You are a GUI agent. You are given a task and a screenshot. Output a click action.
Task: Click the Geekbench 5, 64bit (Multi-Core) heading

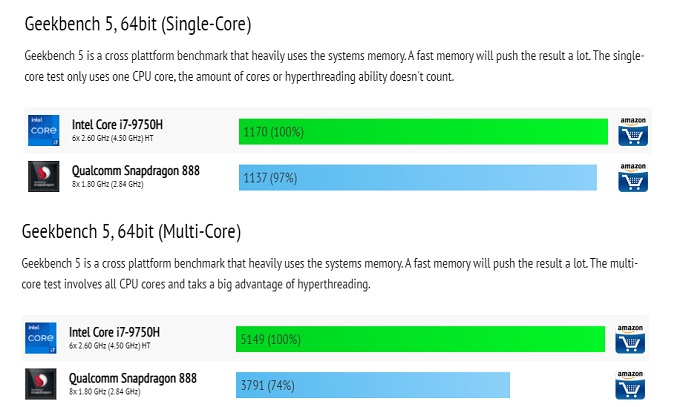[131, 232]
